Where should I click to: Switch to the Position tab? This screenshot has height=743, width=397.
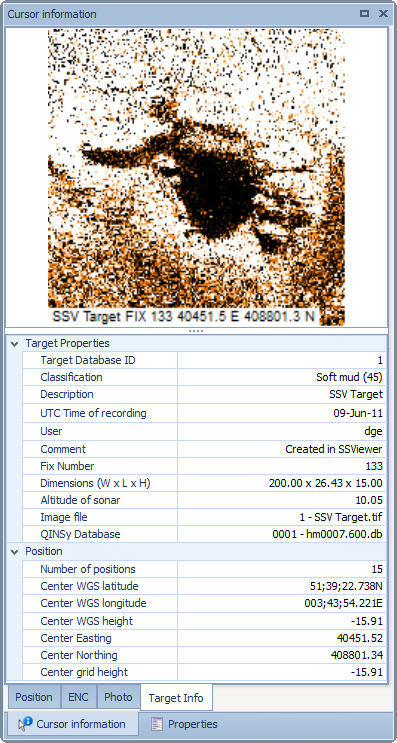point(34,697)
